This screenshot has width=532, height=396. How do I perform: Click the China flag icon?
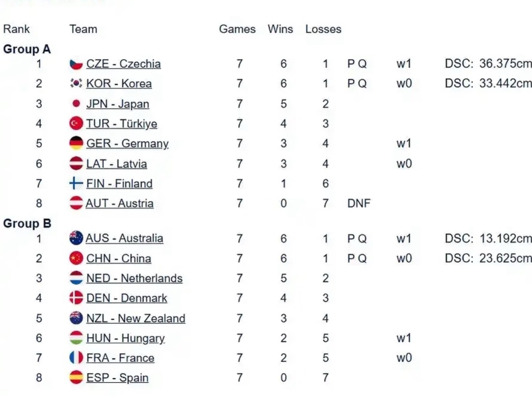(x=76, y=258)
